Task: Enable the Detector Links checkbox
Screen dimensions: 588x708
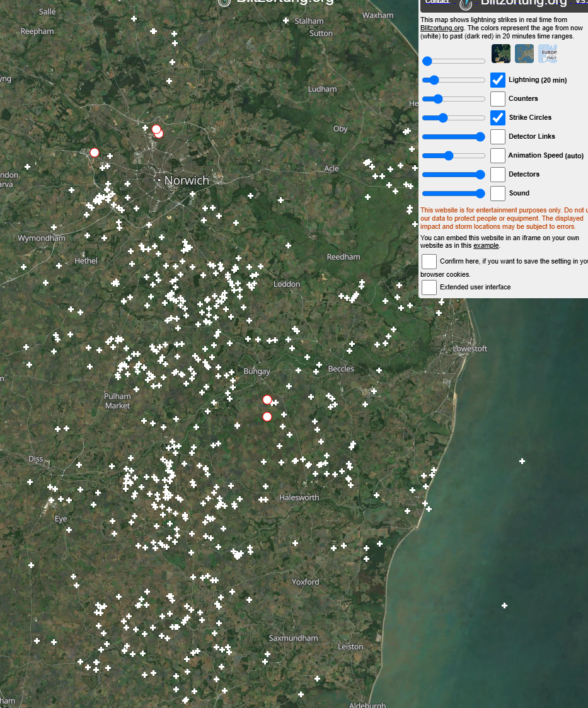Action: coord(498,137)
